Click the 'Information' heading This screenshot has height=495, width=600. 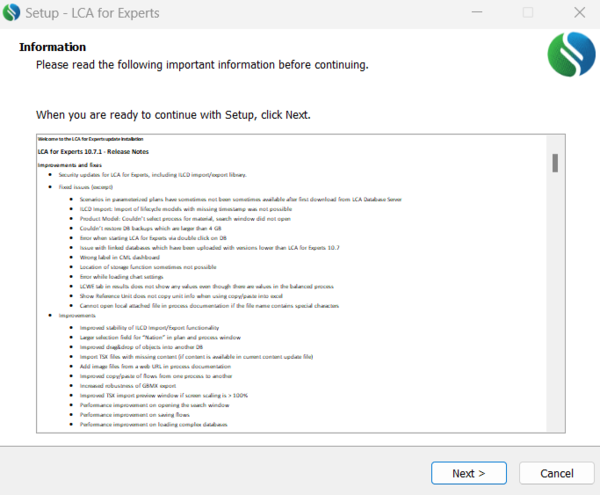pyautogui.click(x=52, y=47)
